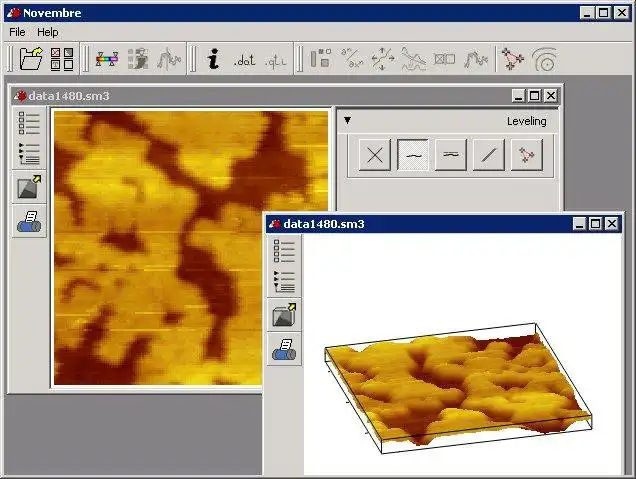Expand tree list icon in 3D window sidebar
Image resolution: width=636 pixels, height=479 pixels.
284,281
